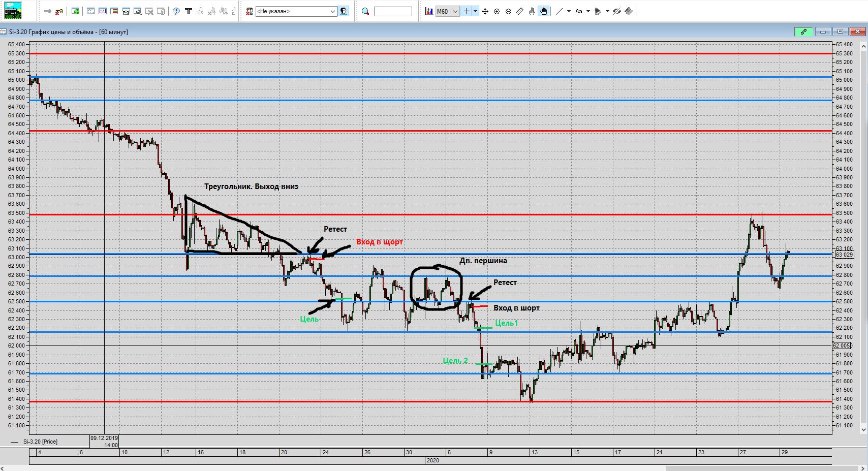Toggle the open hand pan tool

(x=544, y=11)
